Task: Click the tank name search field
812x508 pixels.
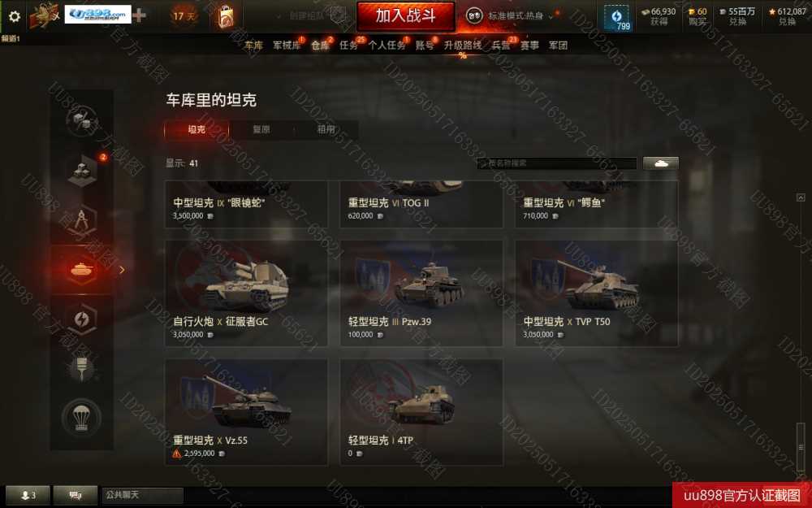Action: [x=557, y=163]
